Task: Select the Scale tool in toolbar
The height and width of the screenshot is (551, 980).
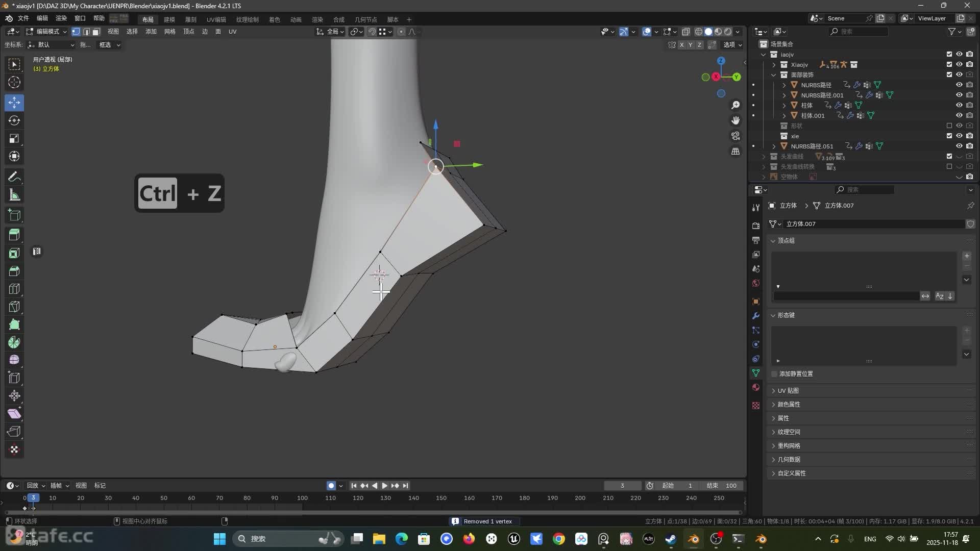Action: 14,139
